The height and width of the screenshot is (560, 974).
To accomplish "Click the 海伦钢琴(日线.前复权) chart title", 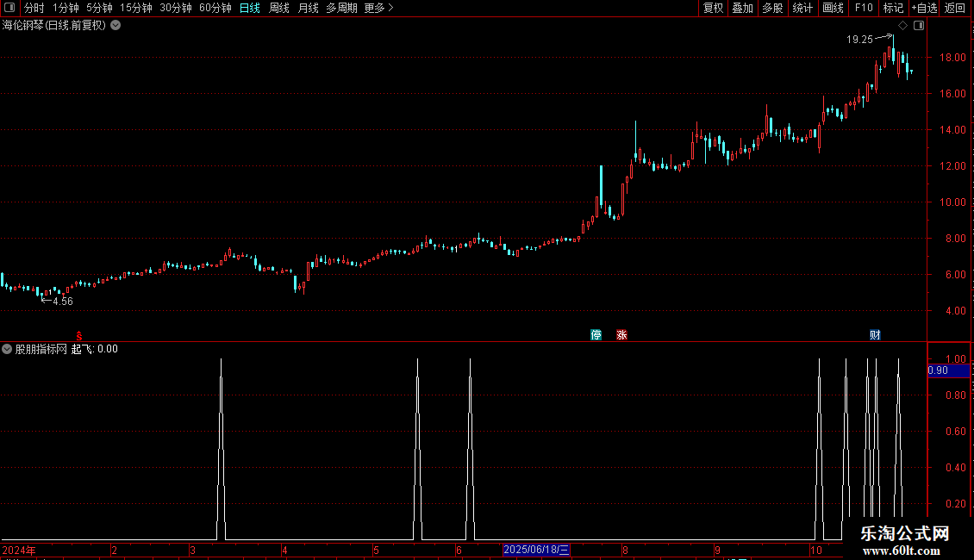I will point(54,26).
